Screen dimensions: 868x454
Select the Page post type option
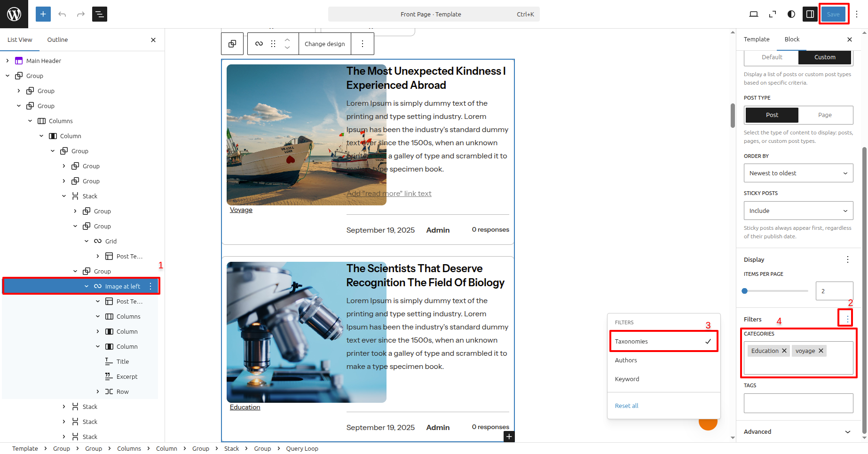(x=825, y=115)
